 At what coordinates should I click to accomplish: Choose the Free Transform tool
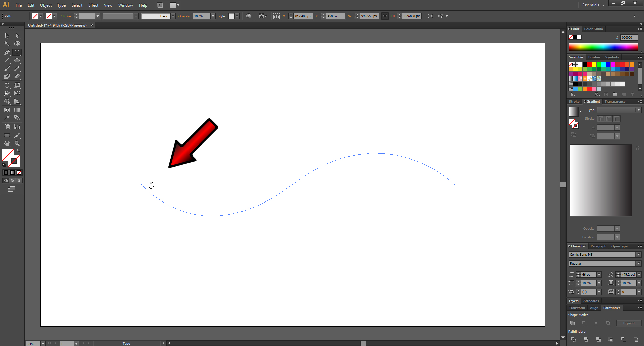17,93
